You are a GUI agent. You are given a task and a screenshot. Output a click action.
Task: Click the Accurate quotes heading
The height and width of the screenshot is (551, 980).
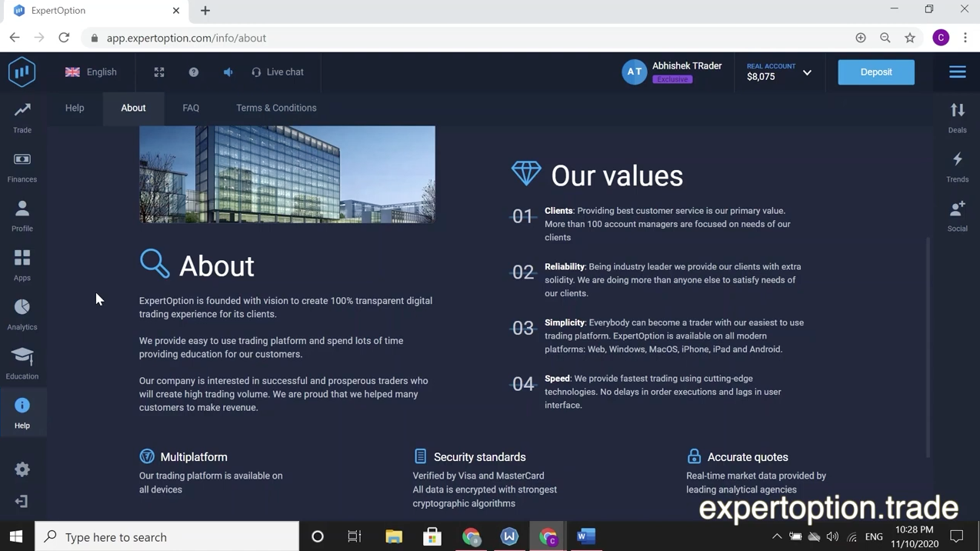[748, 457]
